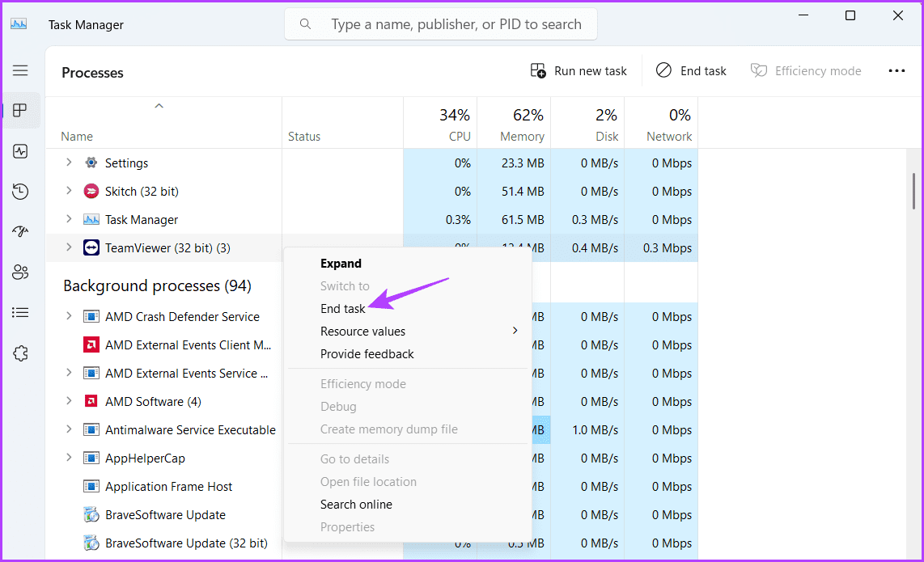Click the AMD Software process icon
Screen dimensions: 924x562
[91, 402]
